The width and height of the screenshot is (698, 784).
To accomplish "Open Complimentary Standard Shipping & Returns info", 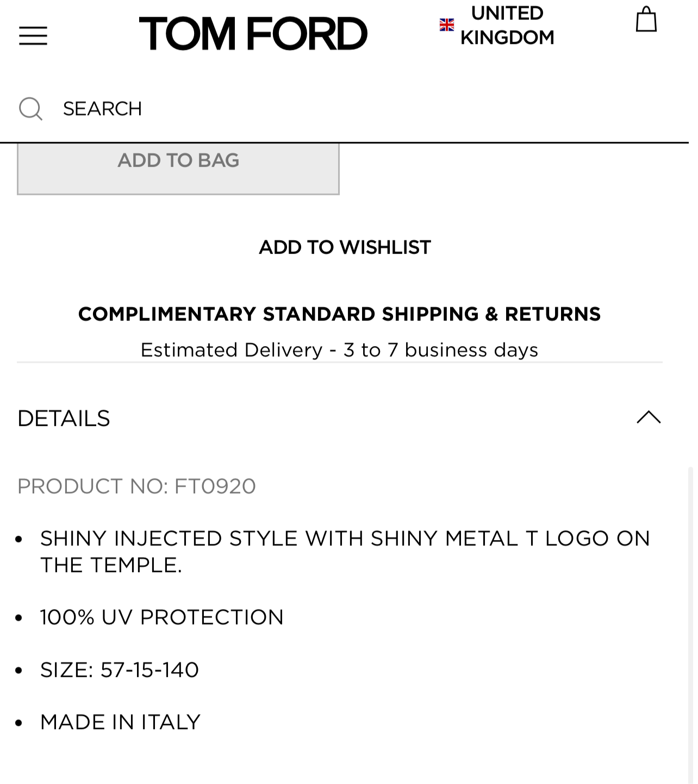I will [339, 314].
